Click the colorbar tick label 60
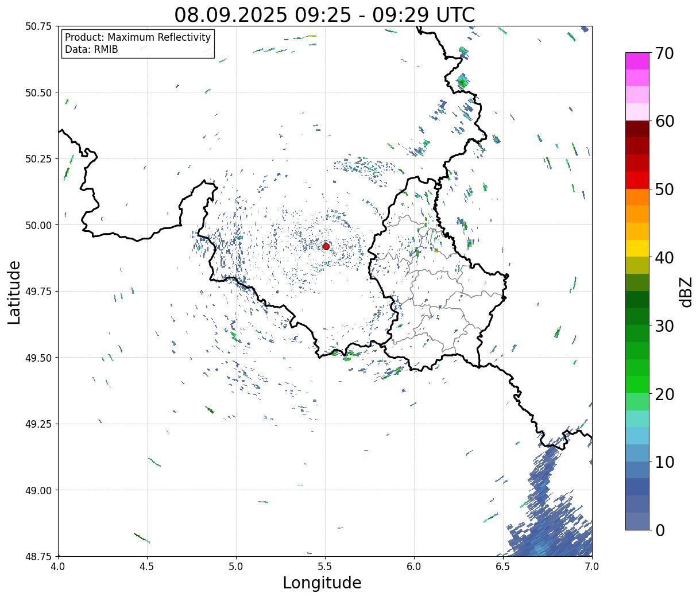Screen dimensions: 700x597 coord(665,121)
